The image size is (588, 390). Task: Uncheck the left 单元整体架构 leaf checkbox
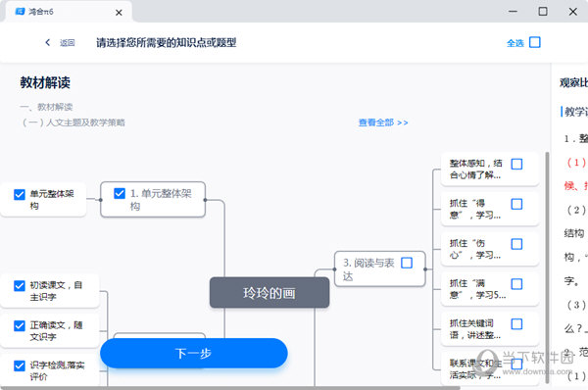click(20, 194)
